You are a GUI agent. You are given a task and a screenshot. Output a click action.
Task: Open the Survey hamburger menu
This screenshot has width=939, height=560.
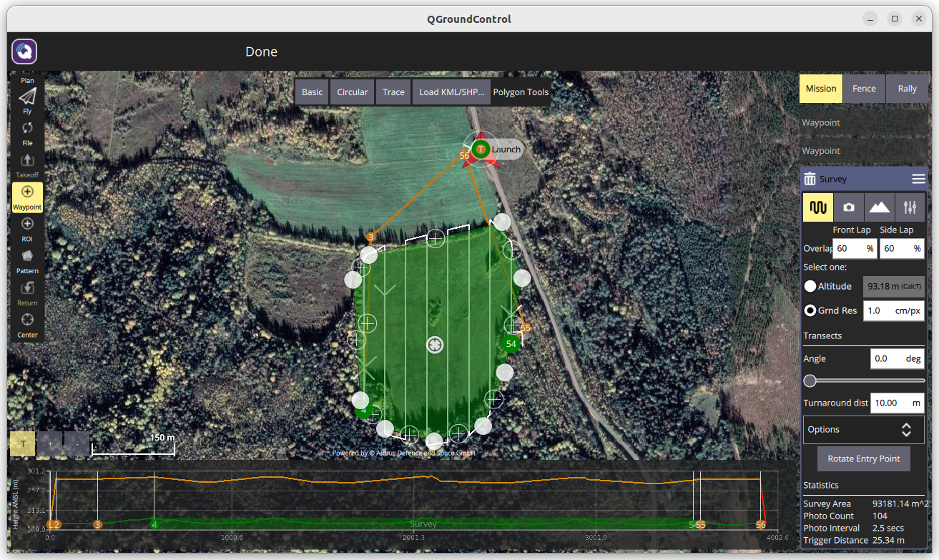tap(918, 179)
